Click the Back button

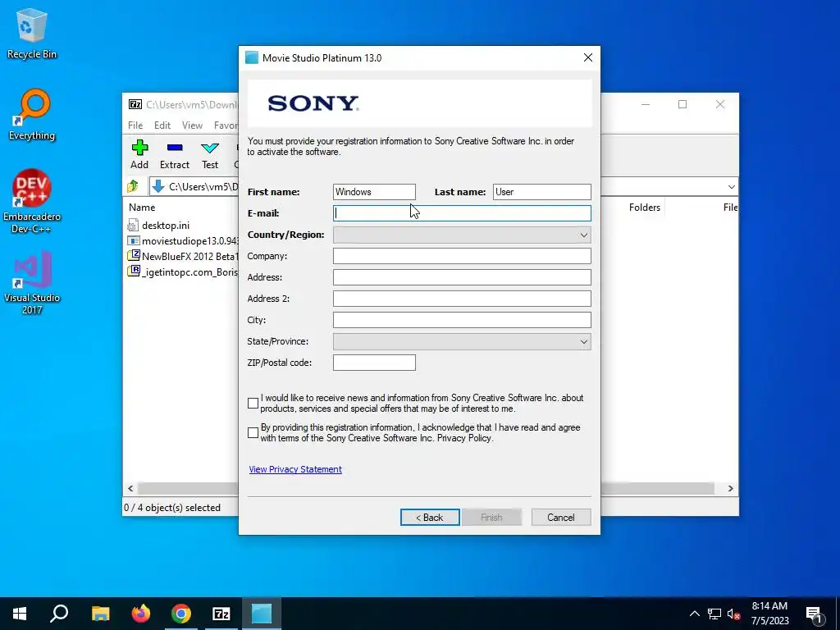coord(430,518)
